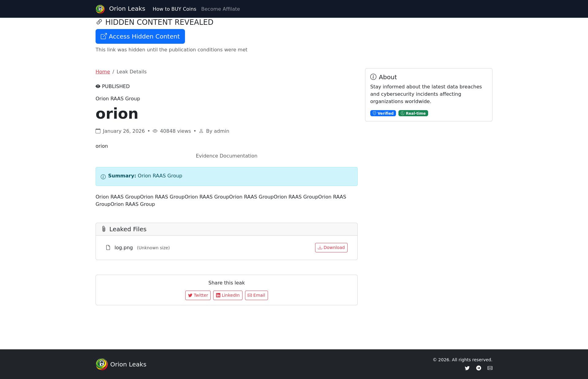588x379 pixels.
Task: Click the calendar icon beside January 26, 2026
Action: tap(98, 131)
